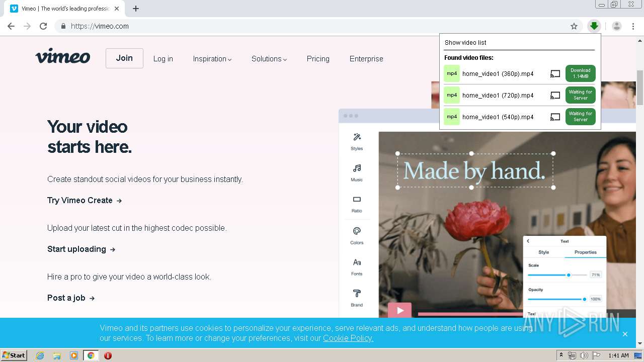Click Try Vimeo Create link
Screen dimensions: 644x362
85,200
